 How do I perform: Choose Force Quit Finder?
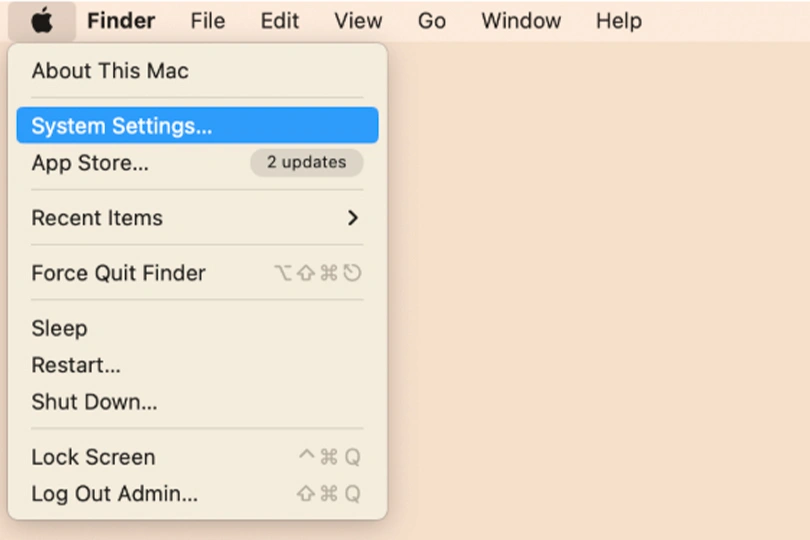[x=118, y=273]
